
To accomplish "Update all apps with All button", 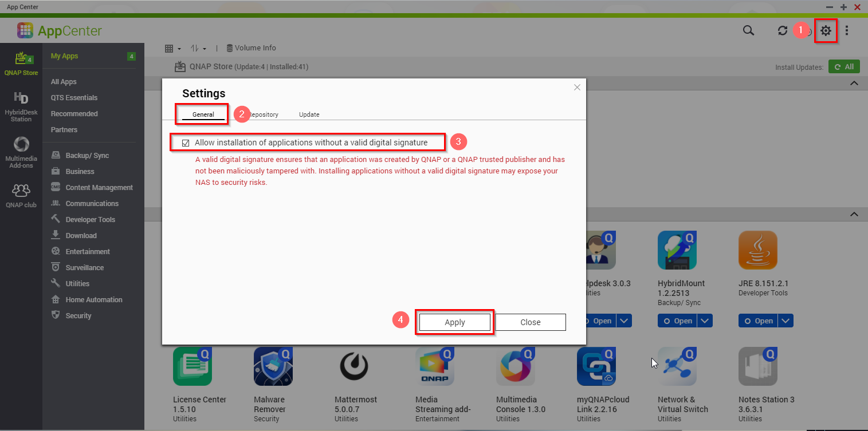I will pyautogui.click(x=844, y=67).
